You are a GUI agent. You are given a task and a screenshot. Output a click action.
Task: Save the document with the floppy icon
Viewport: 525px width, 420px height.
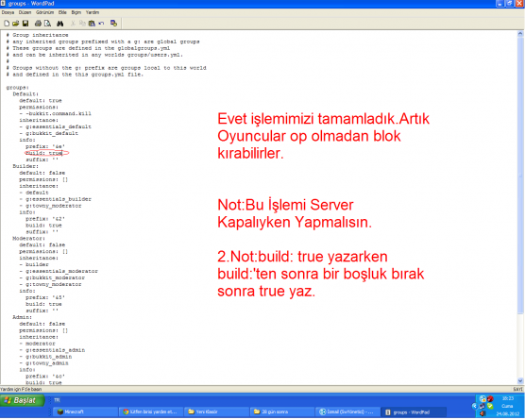click(x=25, y=24)
